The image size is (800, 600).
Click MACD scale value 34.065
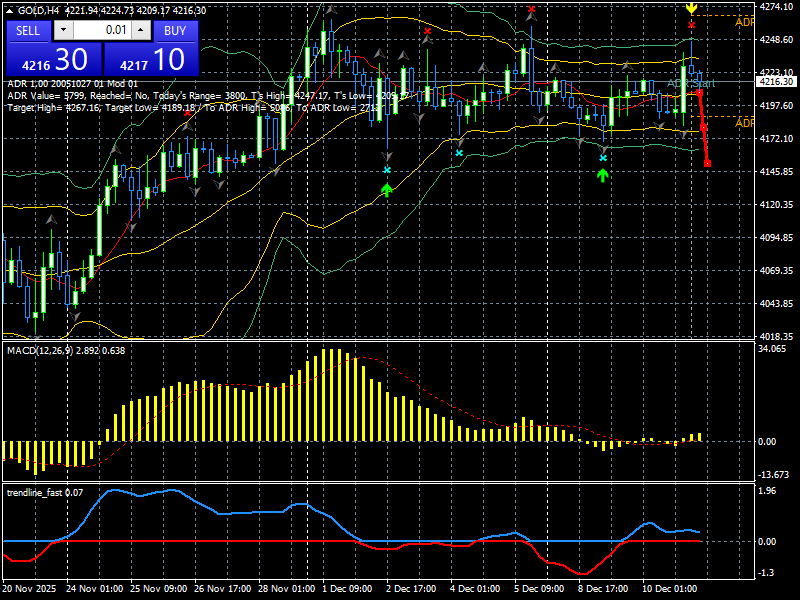pyautogui.click(x=772, y=348)
